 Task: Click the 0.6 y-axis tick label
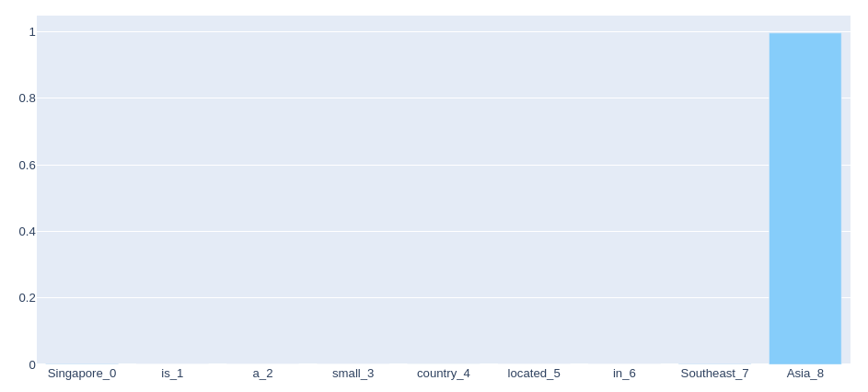(27, 165)
